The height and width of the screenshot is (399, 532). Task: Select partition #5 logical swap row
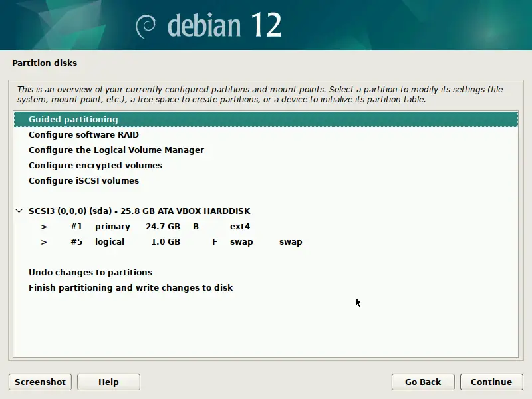point(265,241)
